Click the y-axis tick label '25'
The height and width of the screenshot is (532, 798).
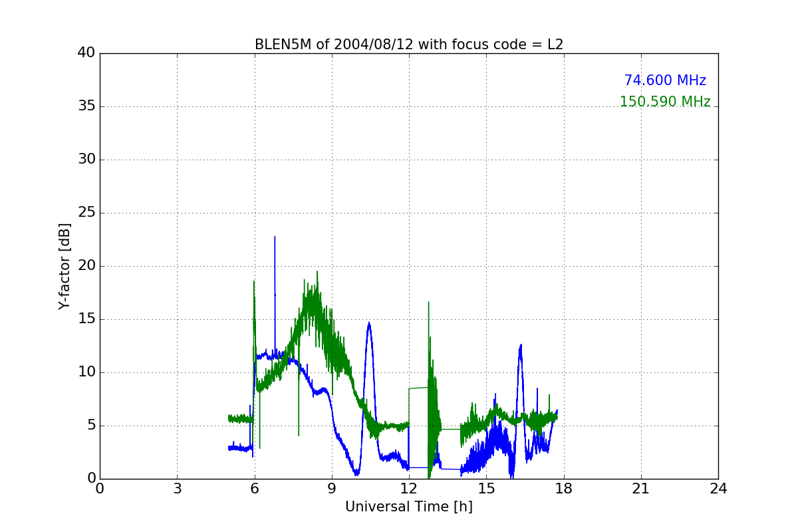pyautogui.click(x=86, y=213)
